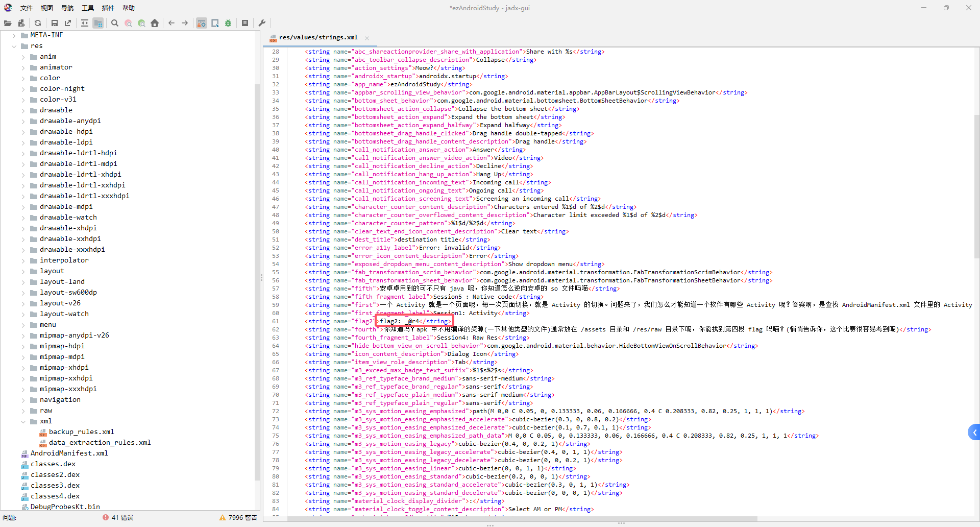Select the color-night folder
Screen dimensions: 980x527
click(62, 89)
